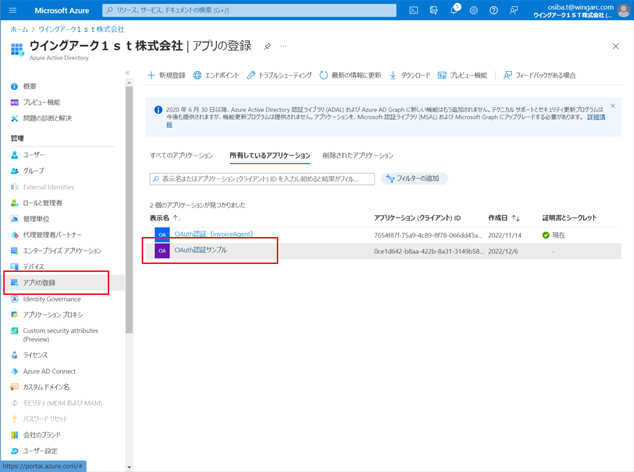Pin the アプリの登録 blade
634x472 pixels.
click(x=267, y=46)
